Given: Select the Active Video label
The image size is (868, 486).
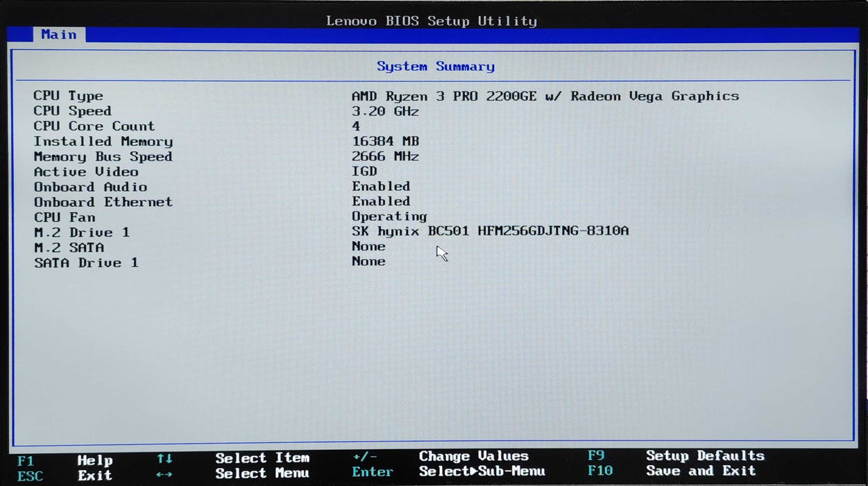Looking at the screenshot, I should click(86, 171).
